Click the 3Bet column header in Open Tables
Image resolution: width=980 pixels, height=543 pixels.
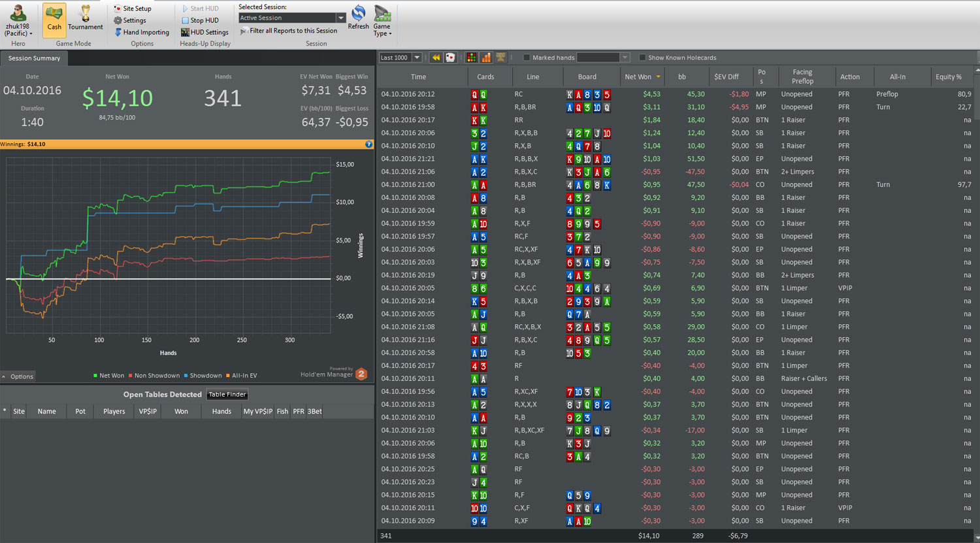pos(314,411)
